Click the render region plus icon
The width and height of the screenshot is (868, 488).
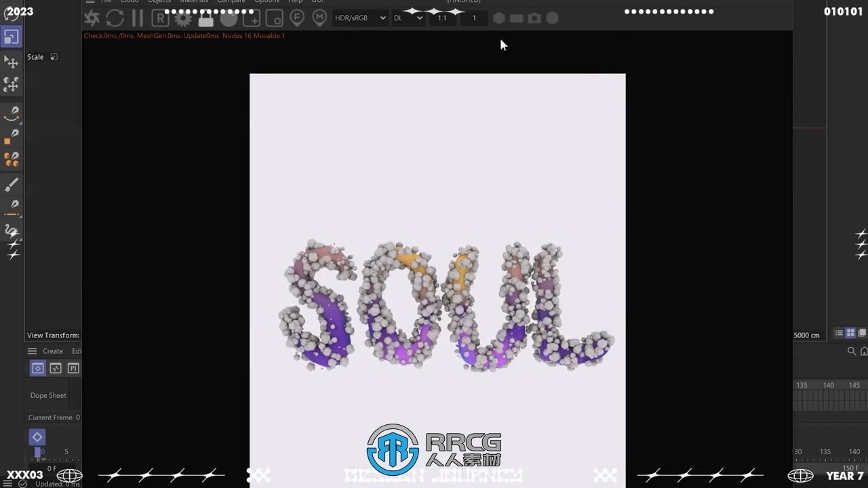pyautogui.click(x=252, y=18)
